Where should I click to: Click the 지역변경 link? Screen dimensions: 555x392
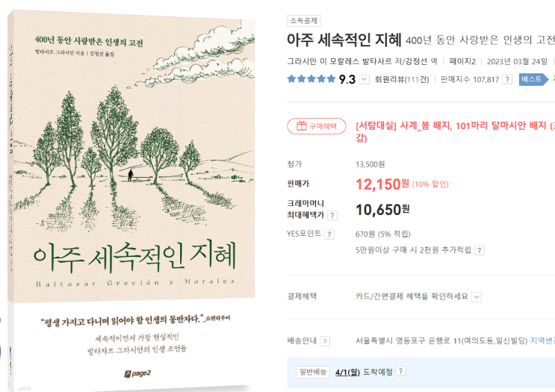pyautogui.click(x=542, y=341)
